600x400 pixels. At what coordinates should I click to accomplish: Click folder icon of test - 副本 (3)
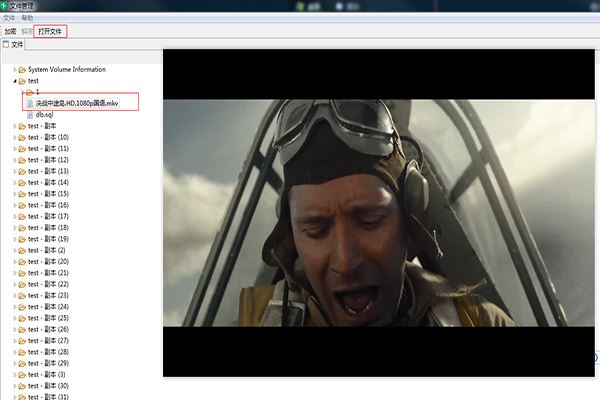pyautogui.click(x=22, y=375)
